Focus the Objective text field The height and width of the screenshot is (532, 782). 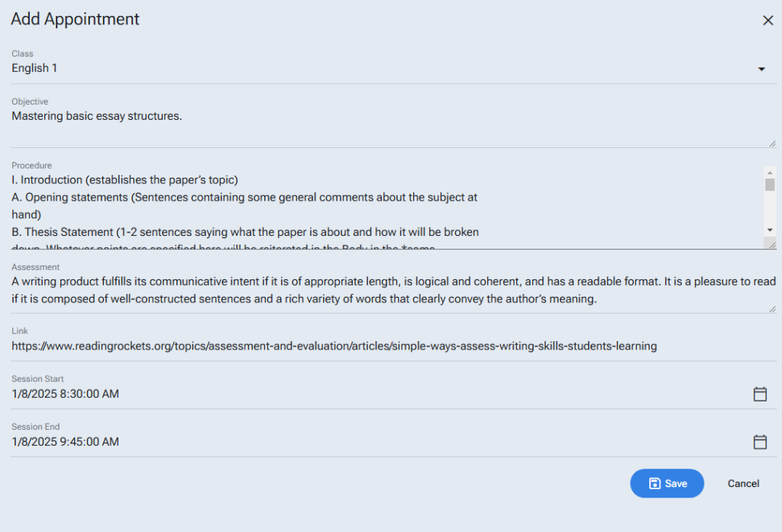pos(382,126)
